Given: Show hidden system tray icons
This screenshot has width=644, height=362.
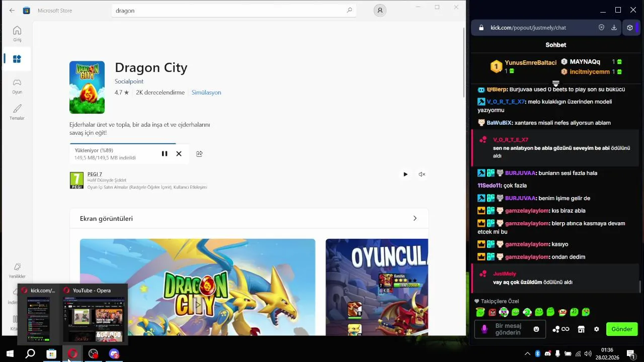Looking at the screenshot, I should pyautogui.click(x=527, y=353).
